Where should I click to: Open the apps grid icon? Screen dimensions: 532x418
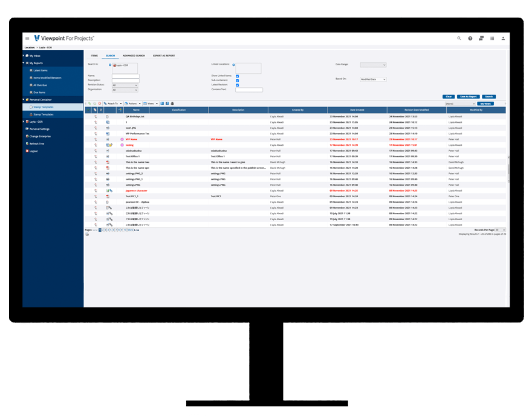[492, 38]
